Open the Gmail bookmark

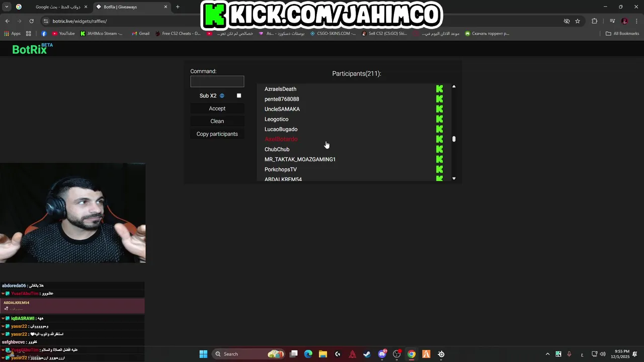(x=140, y=34)
